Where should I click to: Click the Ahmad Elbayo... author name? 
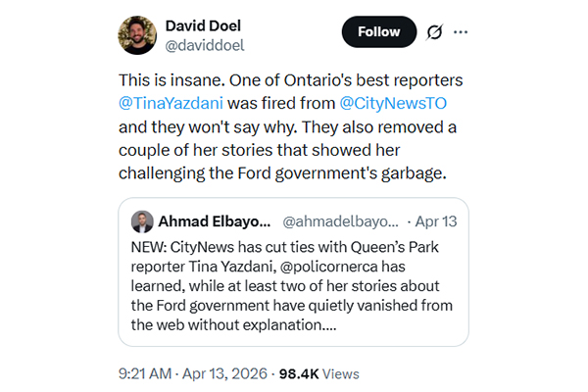214,220
